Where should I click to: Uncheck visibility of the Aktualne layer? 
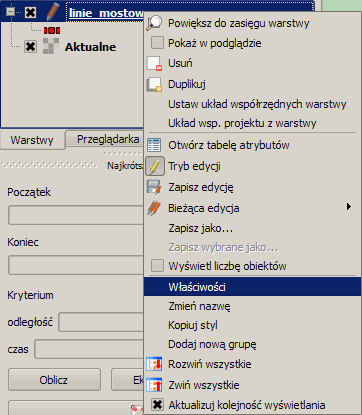[x=30, y=46]
